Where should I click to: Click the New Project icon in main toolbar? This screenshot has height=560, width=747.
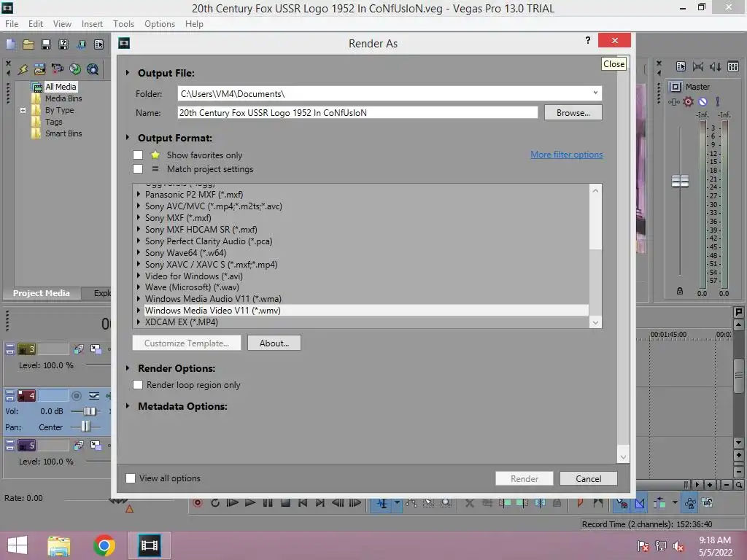click(x=10, y=44)
